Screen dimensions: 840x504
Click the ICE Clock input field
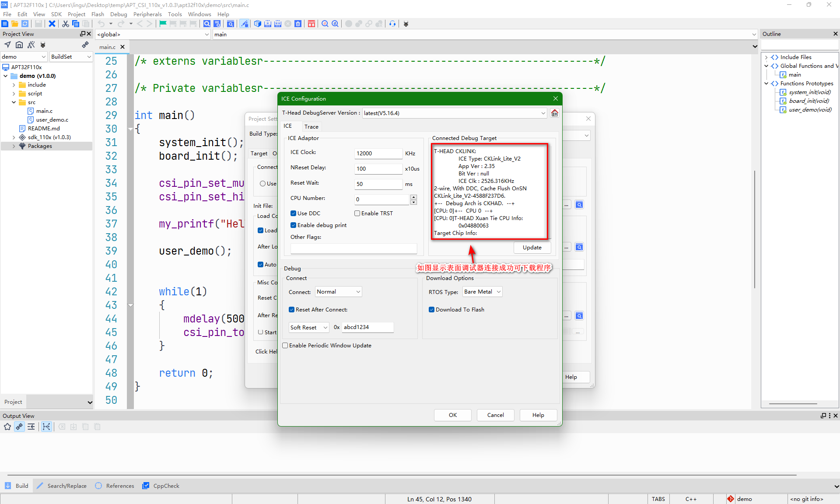pyautogui.click(x=378, y=153)
